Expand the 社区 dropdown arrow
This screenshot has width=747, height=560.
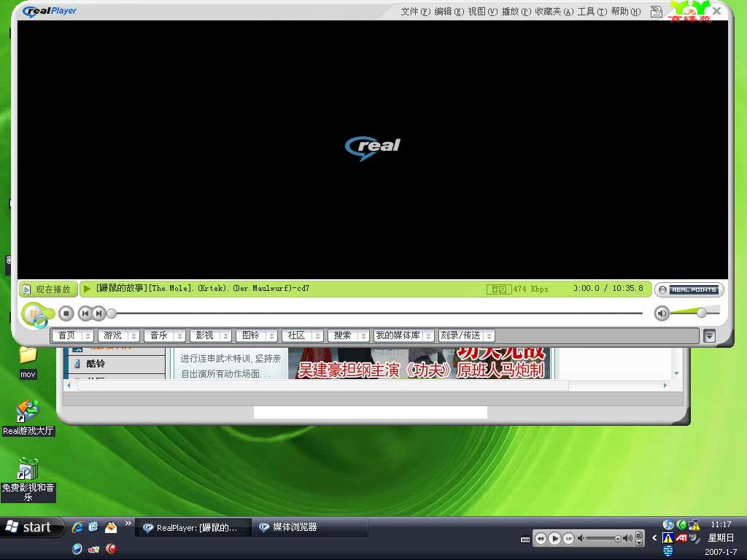click(318, 335)
